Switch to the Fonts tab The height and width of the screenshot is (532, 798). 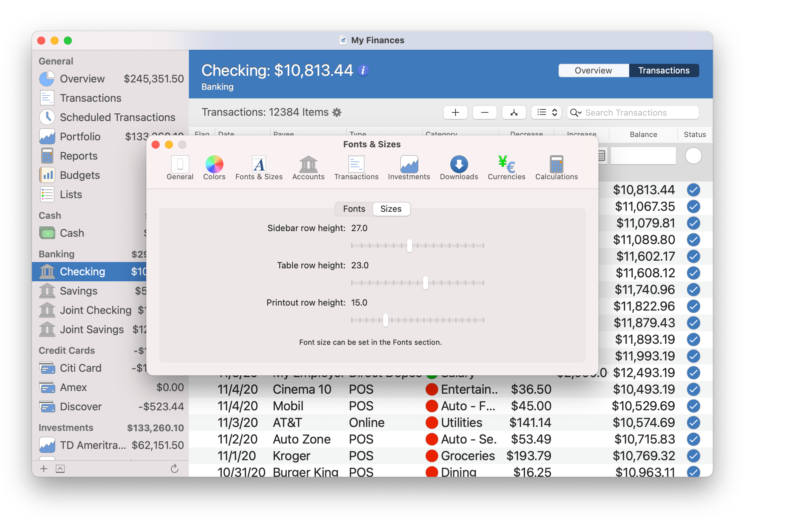click(x=354, y=209)
